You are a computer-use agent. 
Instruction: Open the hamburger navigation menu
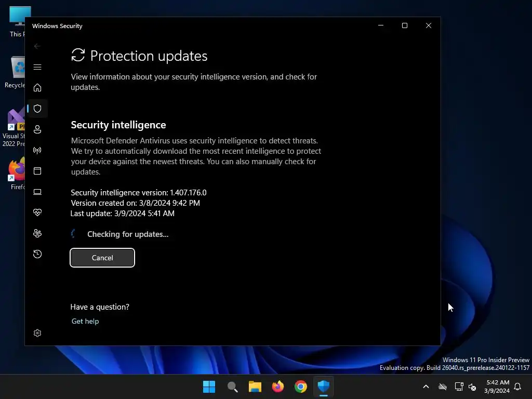pyautogui.click(x=37, y=67)
